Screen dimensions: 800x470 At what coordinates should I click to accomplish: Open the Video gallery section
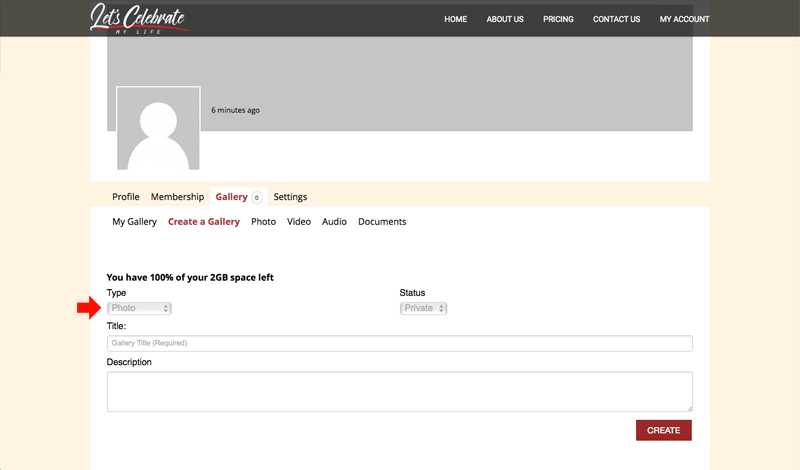click(298, 221)
